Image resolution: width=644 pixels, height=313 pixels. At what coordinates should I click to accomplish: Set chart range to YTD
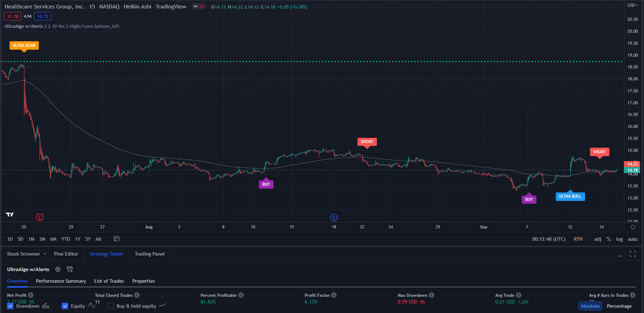tap(65, 239)
